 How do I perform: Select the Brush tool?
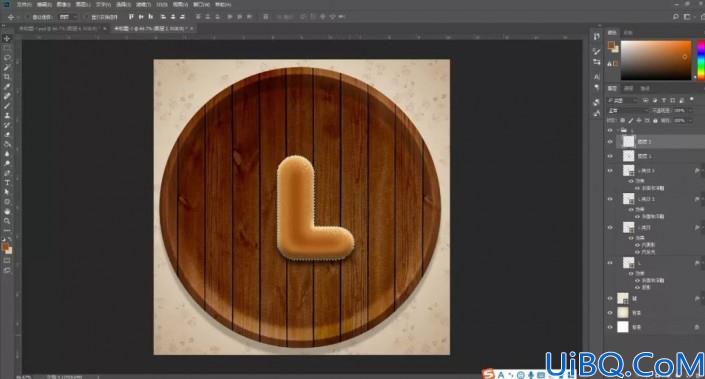[x=7, y=106]
